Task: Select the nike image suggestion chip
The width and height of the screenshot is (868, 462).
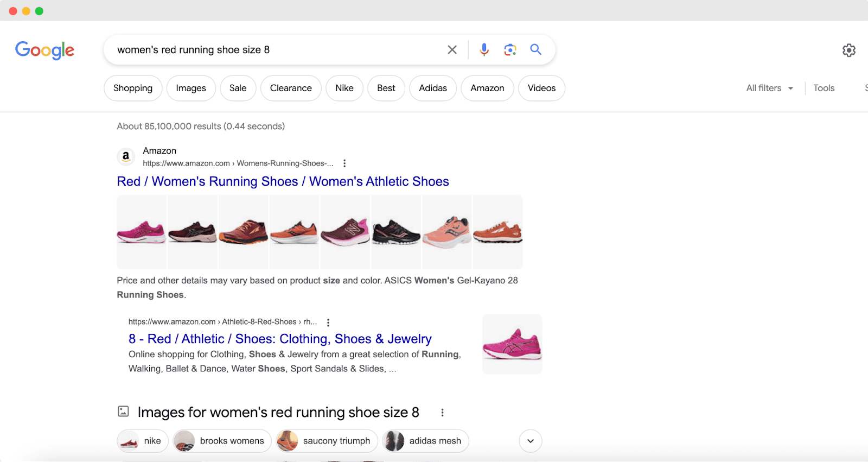Action: click(x=143, y=441)
